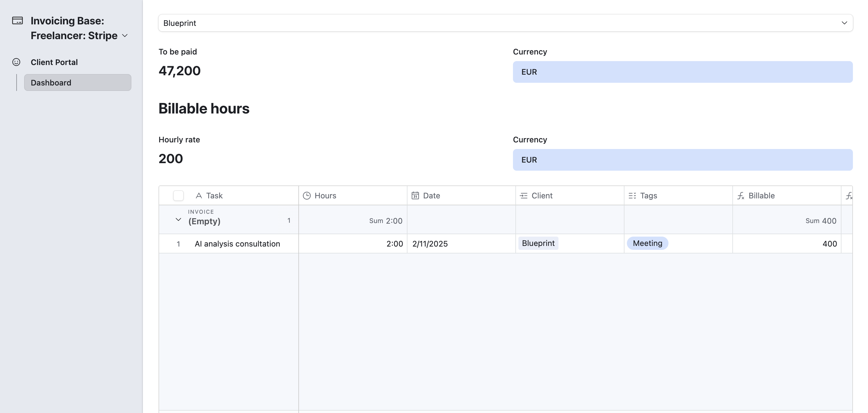Collapse the Invoice (Empty) group

178,220
